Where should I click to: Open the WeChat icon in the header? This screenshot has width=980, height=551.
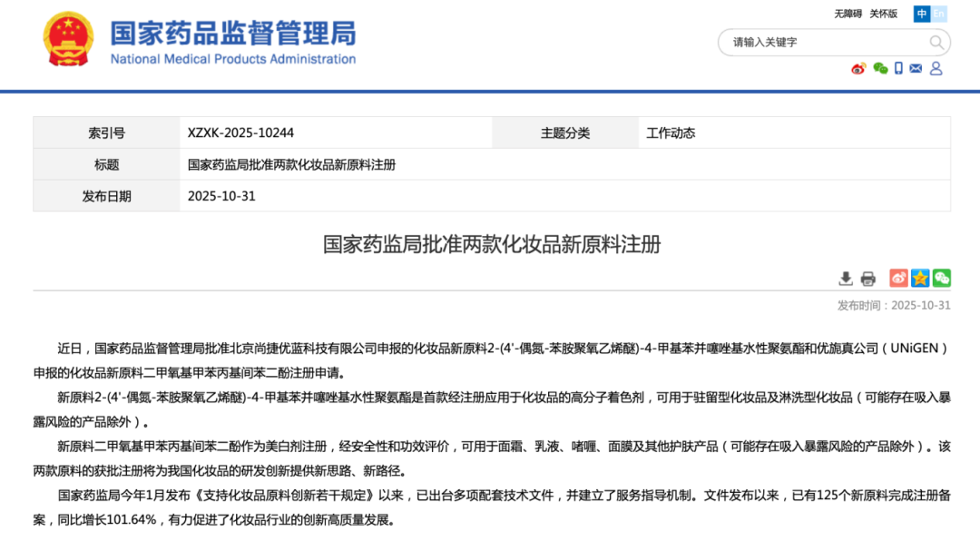[879, 69]
